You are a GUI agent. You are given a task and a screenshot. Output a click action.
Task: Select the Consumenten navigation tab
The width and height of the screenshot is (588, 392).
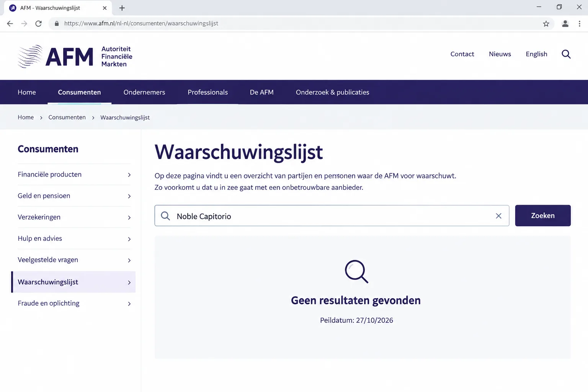click(x=79, y=92)
